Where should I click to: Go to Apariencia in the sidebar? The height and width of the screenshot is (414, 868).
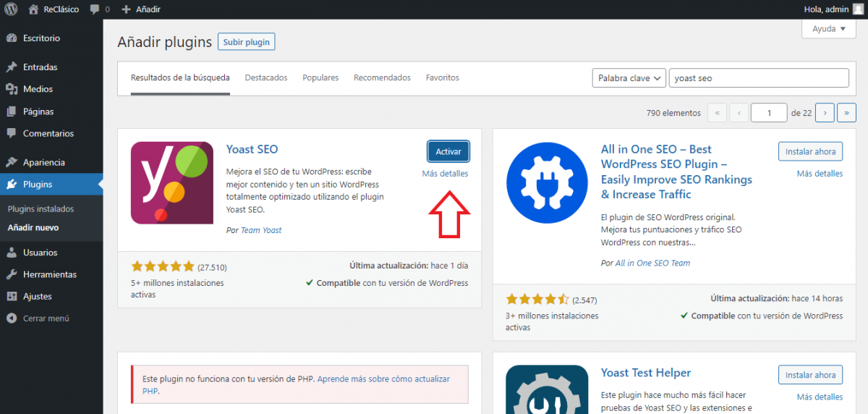[43, 162]
